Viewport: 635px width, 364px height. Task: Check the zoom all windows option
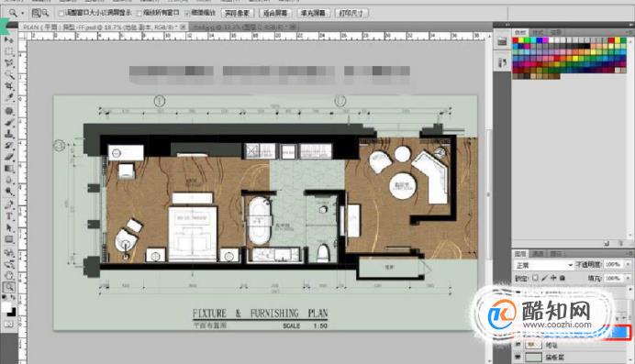pyautogui.click(x=139, y=14)
